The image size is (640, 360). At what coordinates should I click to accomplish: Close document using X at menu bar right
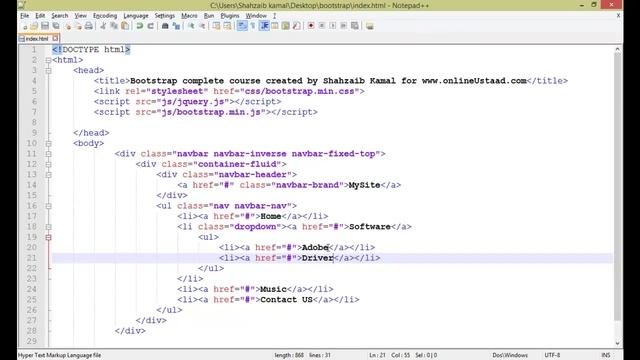pyautogui.click(x=618, y=16)
